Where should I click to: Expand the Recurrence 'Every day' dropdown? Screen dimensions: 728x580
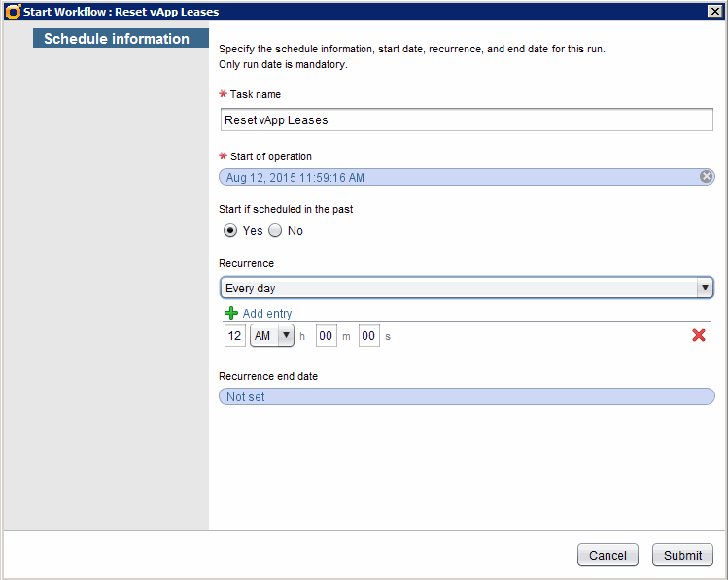(x=704, y=289)
